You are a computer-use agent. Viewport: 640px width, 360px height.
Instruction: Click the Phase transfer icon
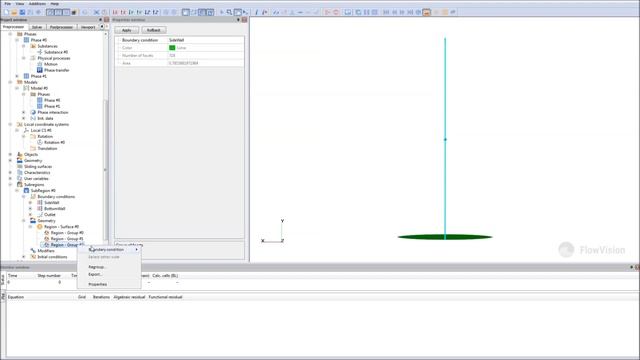(x=40, y=70)
